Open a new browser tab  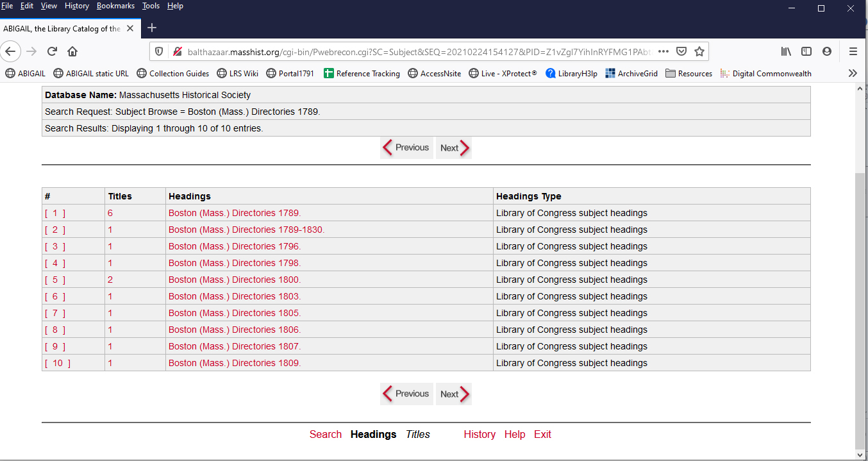(152, 28)
